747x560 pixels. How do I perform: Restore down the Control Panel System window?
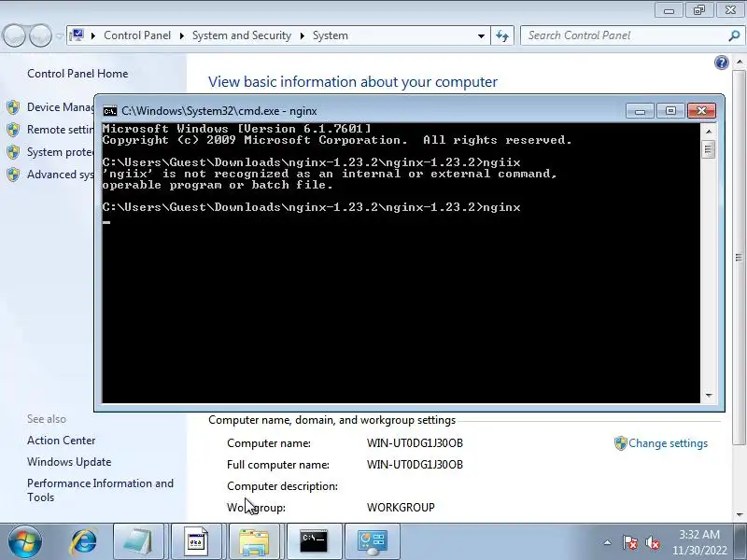698,9
